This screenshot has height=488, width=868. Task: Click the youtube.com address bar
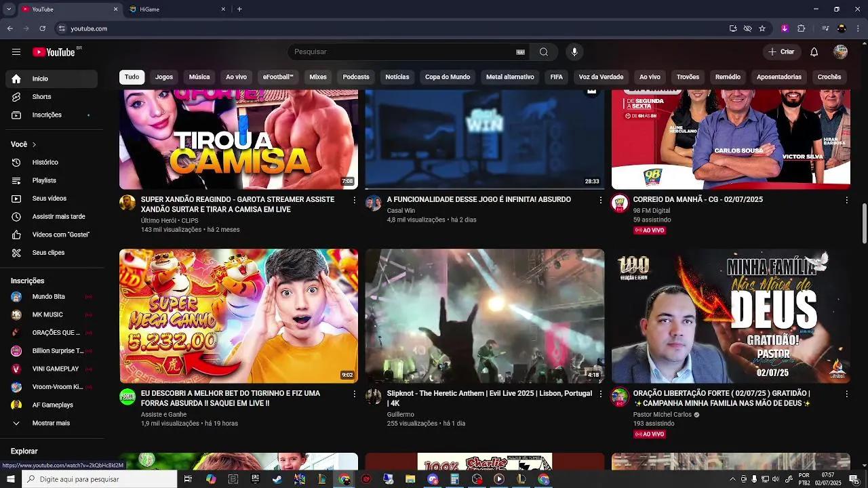390,28
